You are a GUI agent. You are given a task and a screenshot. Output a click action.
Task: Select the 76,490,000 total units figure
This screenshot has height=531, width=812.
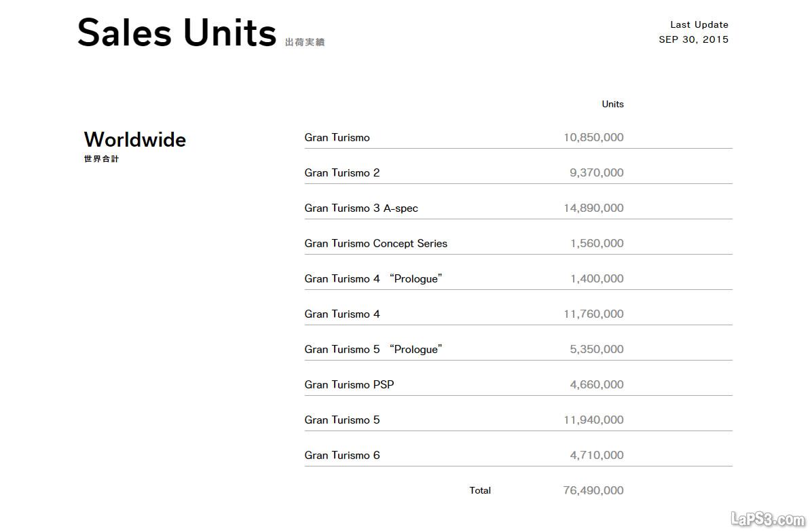click(x=593, y=490)
